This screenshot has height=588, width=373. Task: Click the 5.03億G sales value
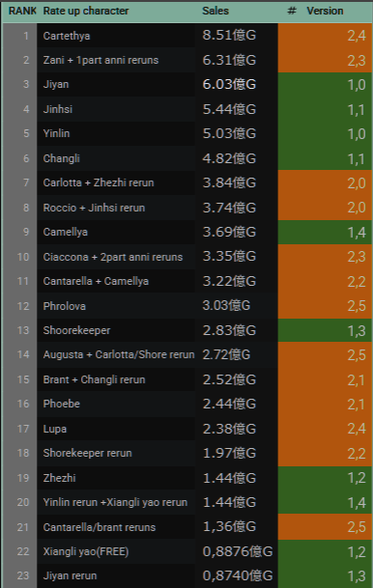pyautogui.click(x=229, y=133)
